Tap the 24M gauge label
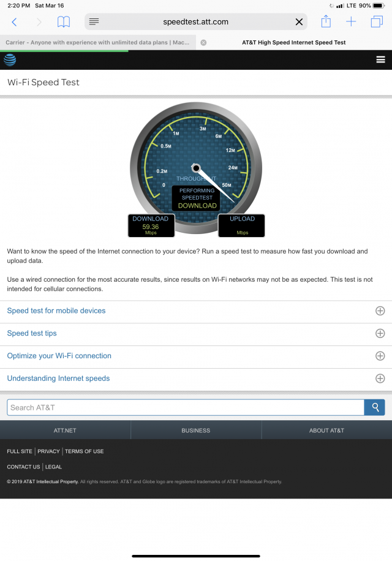The width and height of the screenshot is (392, 561). coord(233,167)
